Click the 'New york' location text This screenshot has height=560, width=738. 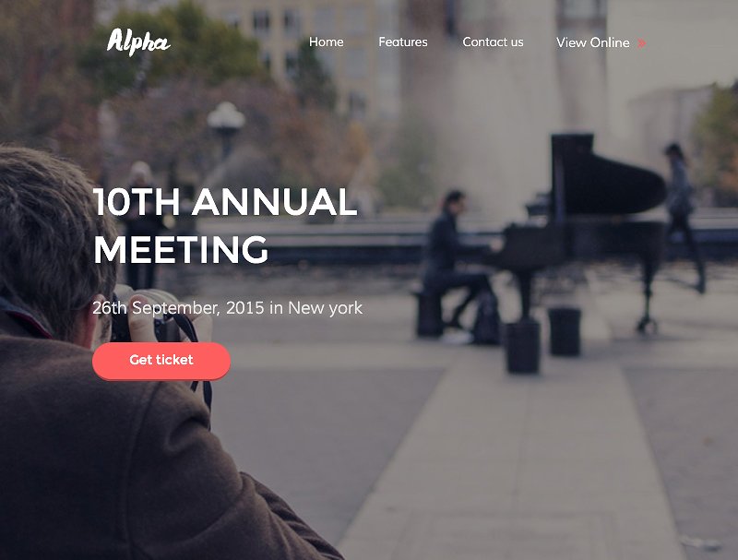click(x=326, y=308)
